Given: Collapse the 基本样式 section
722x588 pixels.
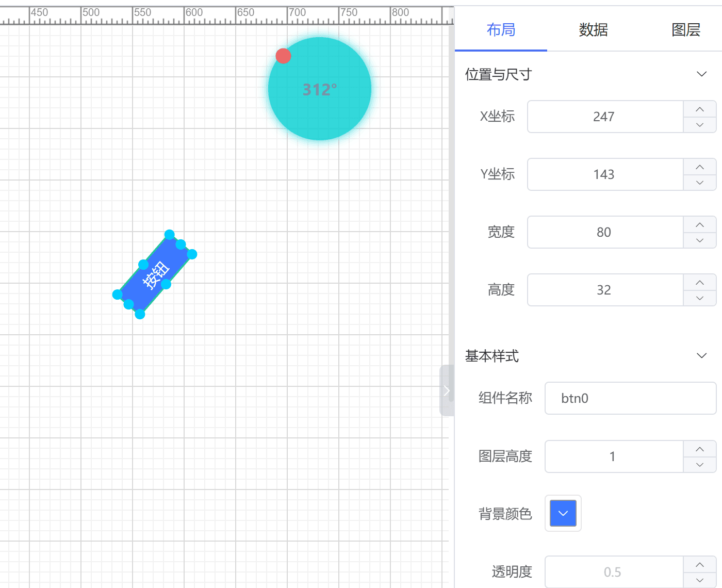Looking at the screenshot, I should 701,356.
